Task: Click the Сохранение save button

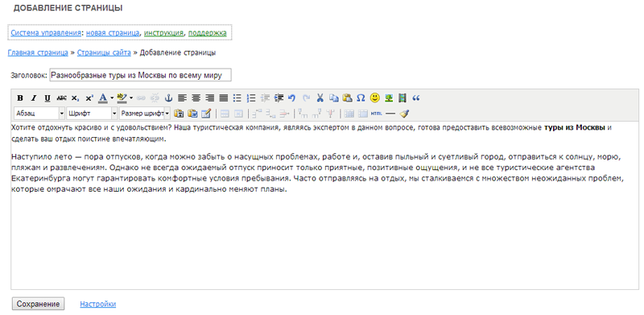Action: point(38,304)
